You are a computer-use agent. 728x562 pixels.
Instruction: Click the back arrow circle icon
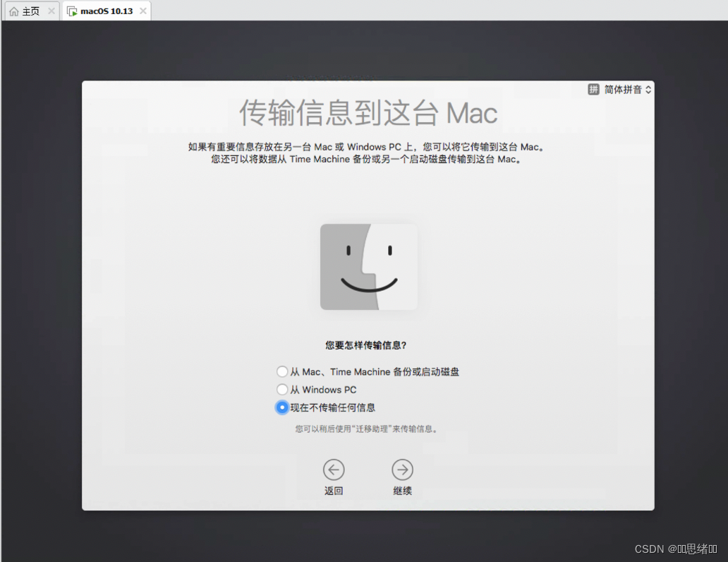click(x=334, y=470)
